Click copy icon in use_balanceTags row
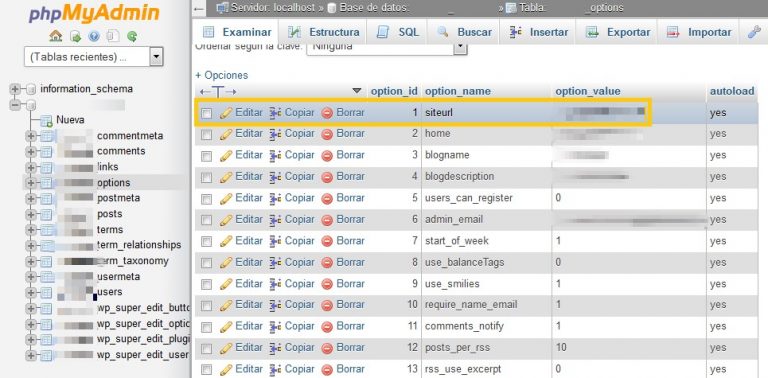Image resolution: width=768 pixels, height=378 pixels. (x=275, y=263)
